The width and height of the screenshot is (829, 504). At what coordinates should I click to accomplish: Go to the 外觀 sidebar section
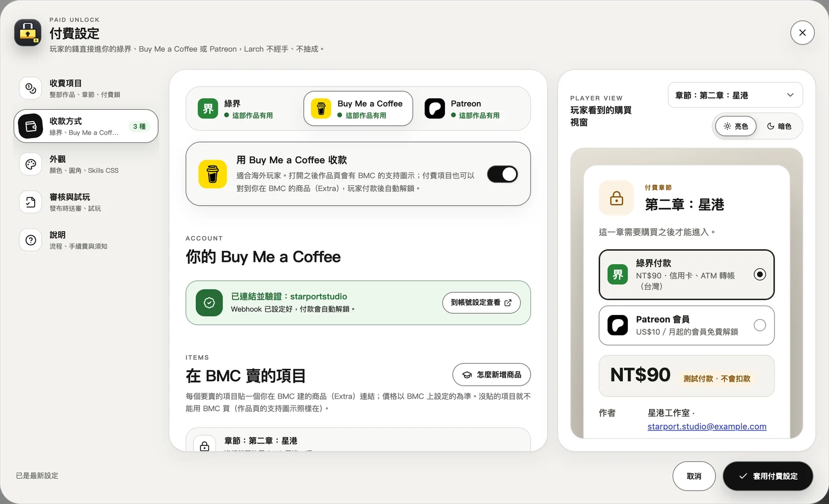pos(86,164)
